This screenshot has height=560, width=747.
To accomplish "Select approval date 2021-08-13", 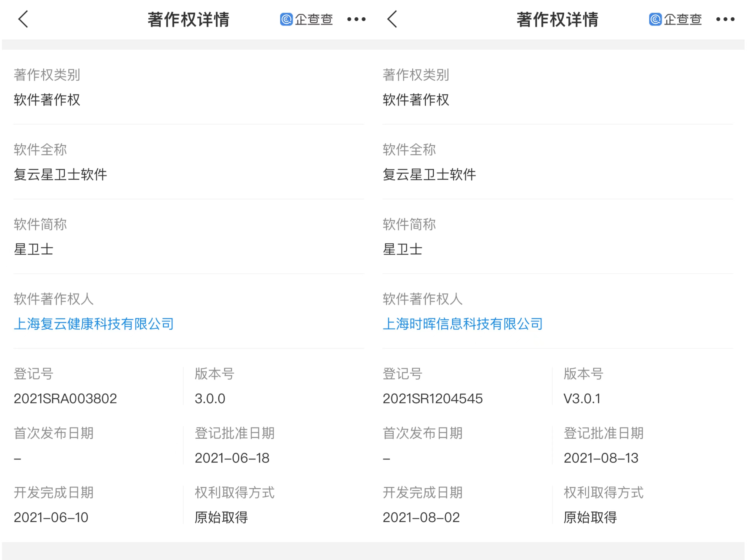I will 601,458.
